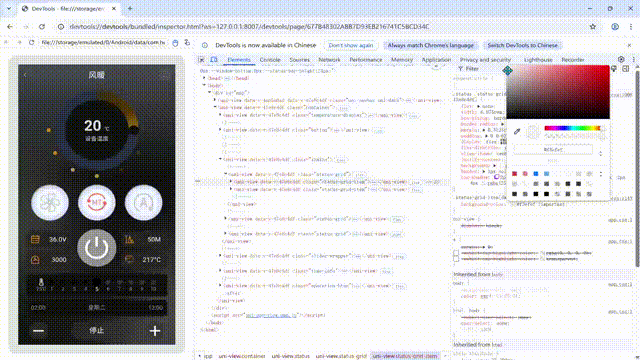Dismiss the language infobar

coord(629,45)
